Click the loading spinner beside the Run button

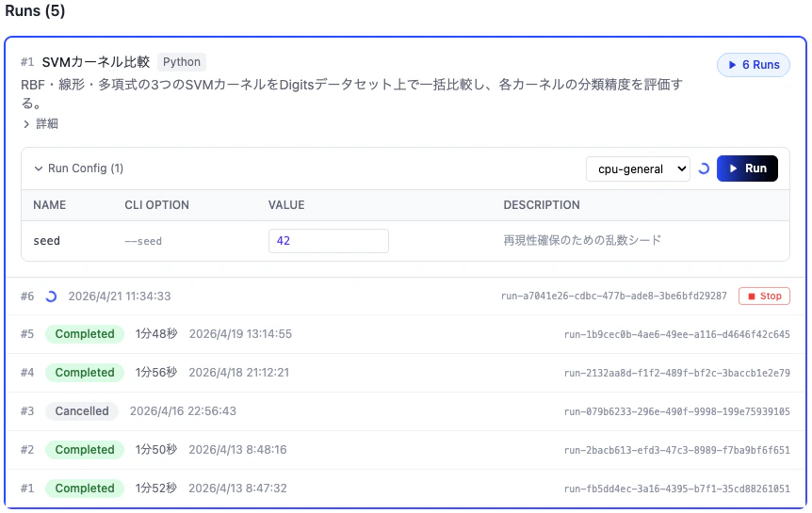pos(704,168)
